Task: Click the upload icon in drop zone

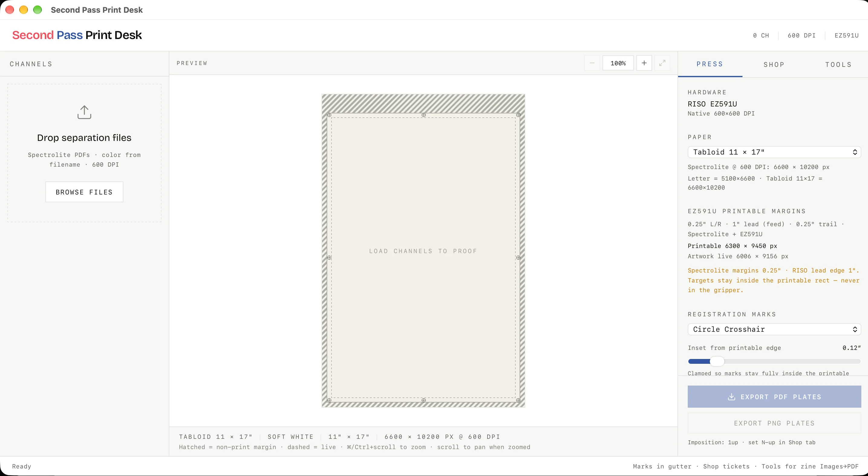Action: (x=84, y=112)
